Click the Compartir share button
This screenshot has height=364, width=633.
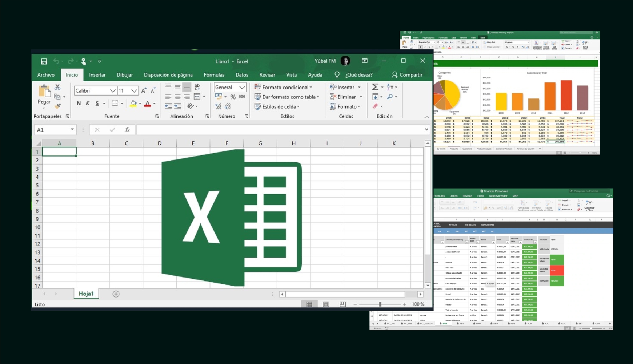[407, 75]
